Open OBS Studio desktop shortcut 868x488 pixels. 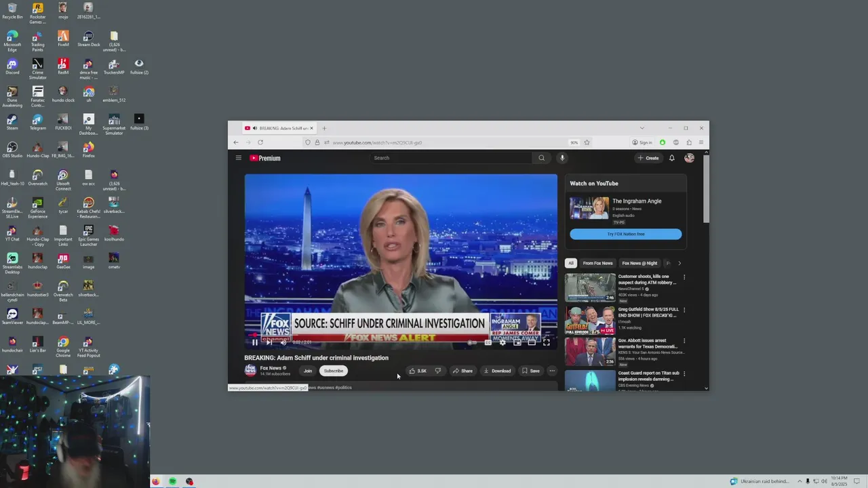pos(12,150)
